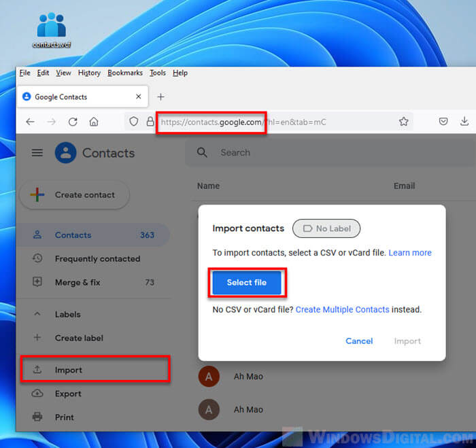The width and height of the screenshot is (476, 448).
Task: Open the Create Multiple Contacts link
Action: pos(343,309)
